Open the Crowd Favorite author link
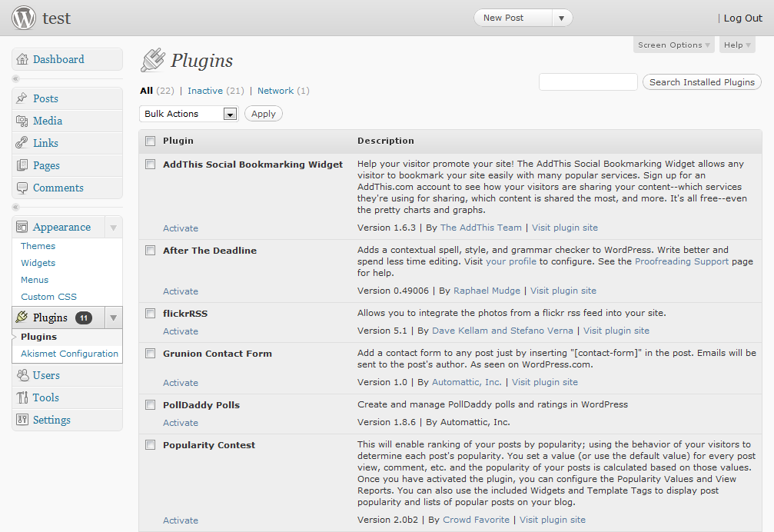 [x=477, y=520]
